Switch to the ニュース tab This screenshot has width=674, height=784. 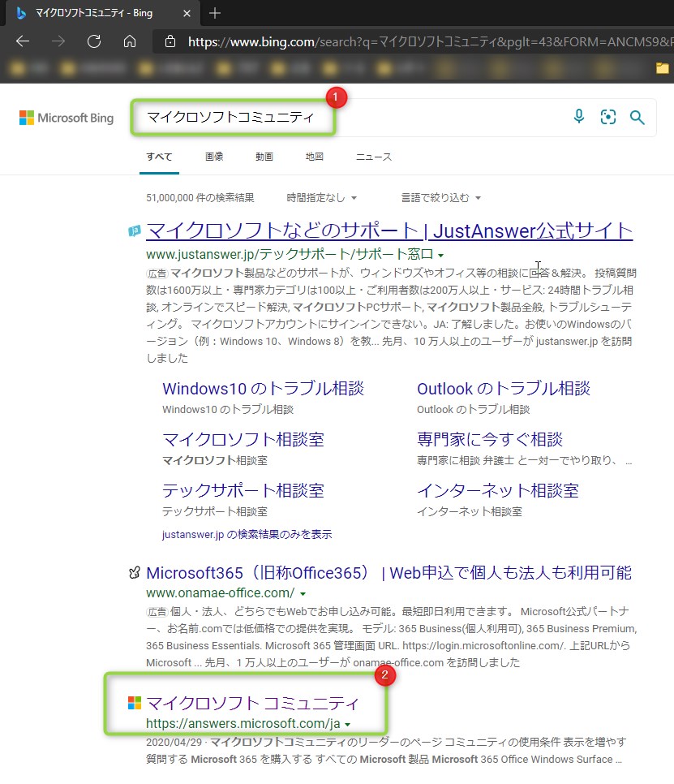tap(373, 157)
